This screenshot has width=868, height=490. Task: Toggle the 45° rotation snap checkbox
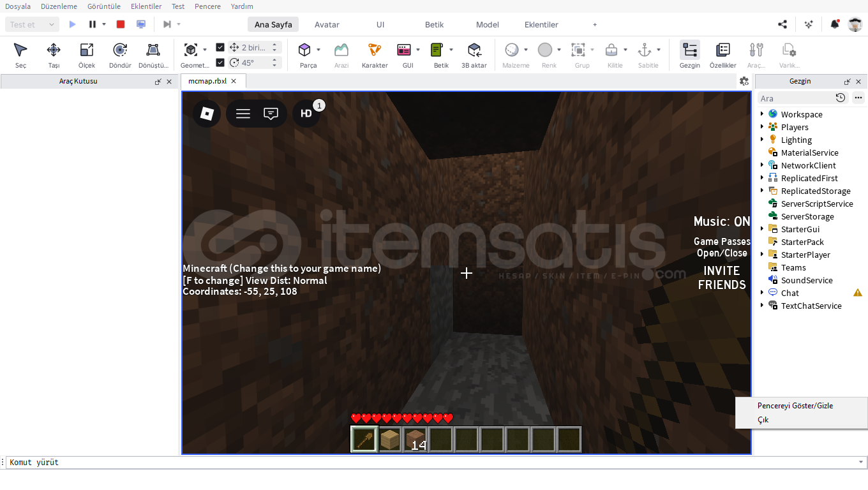click(x=220, y=63)
